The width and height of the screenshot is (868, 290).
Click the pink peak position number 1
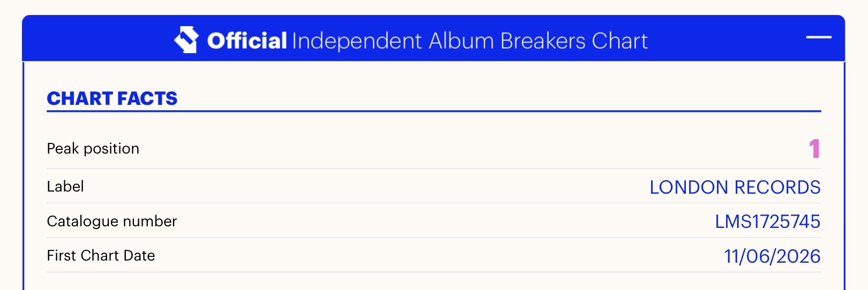[x=814, y=149]
